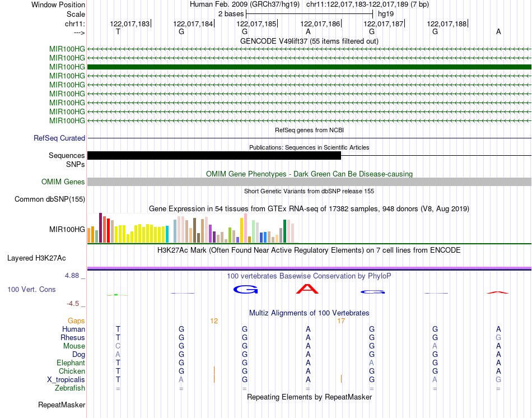Image resolution: width=532 pixels, height=418 pixels.
Task: Click the gap count 17
Action: [341, 321]
